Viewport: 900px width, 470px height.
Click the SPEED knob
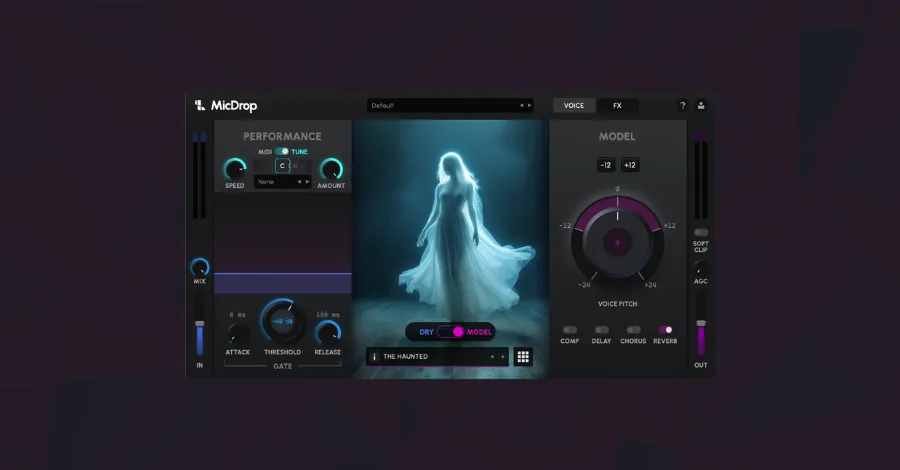click(x=235, y=169)
